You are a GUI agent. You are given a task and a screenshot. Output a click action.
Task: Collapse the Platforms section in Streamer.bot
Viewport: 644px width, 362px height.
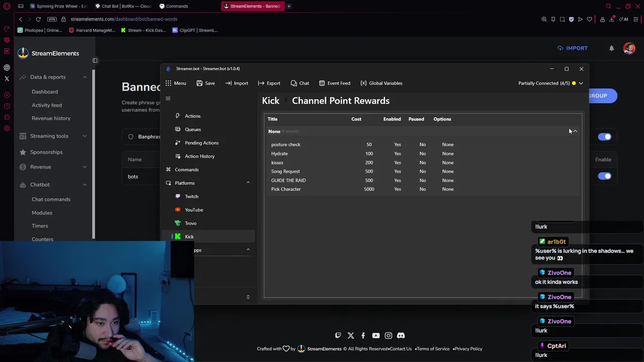(x=248, y=183)
